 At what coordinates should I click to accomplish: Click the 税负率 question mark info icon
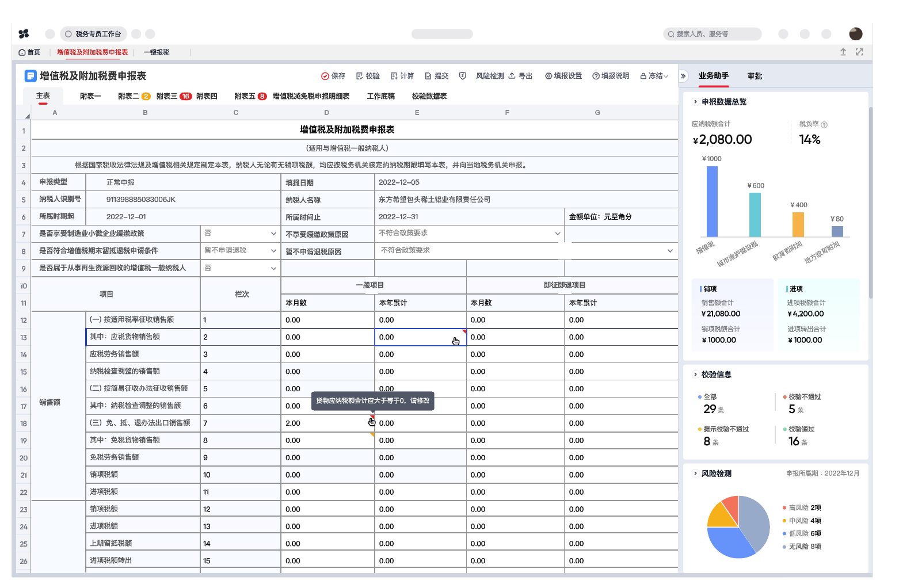pyautogui.click(x=824, y=125)
